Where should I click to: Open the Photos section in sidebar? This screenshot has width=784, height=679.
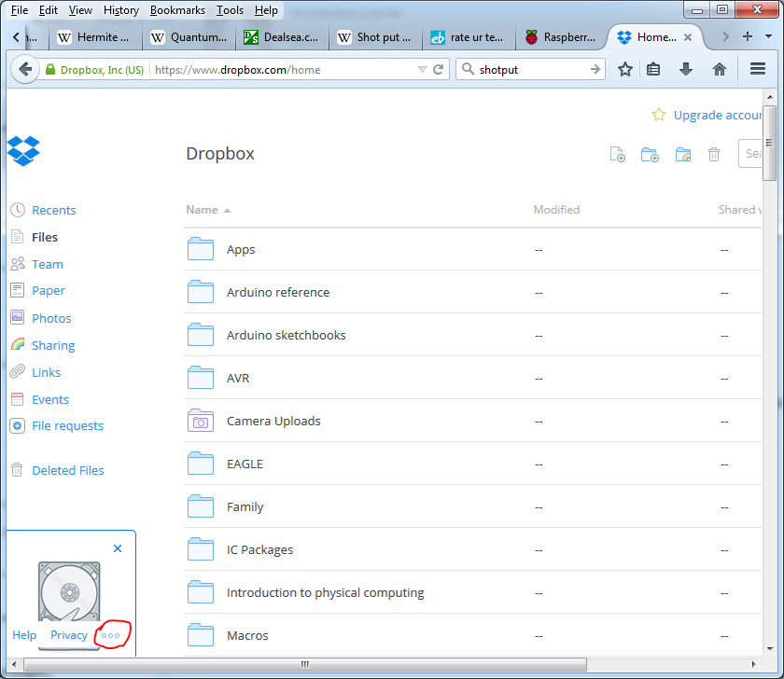click(x=51, y=318)
